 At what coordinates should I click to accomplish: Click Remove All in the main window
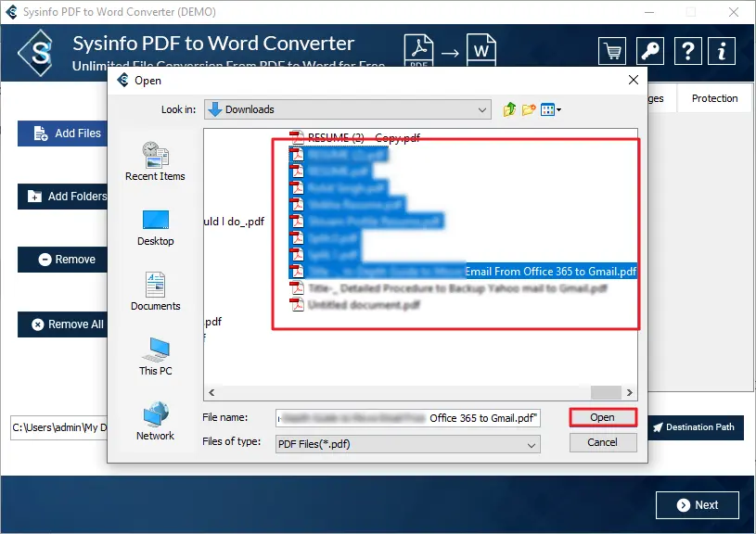tap(63, 324)
